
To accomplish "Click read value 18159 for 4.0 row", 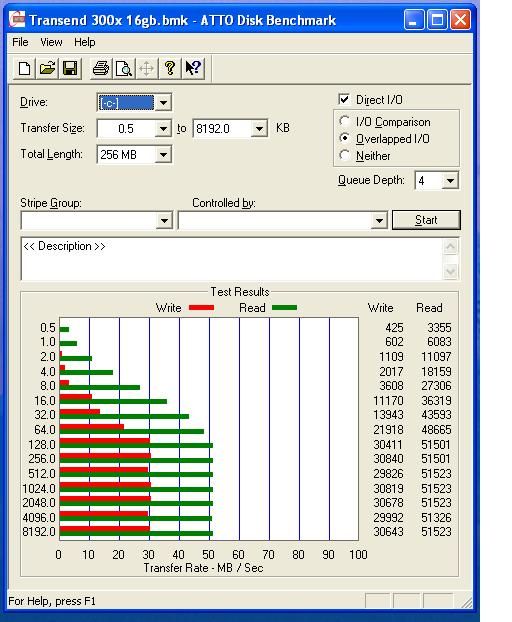I will click(436, 372).
